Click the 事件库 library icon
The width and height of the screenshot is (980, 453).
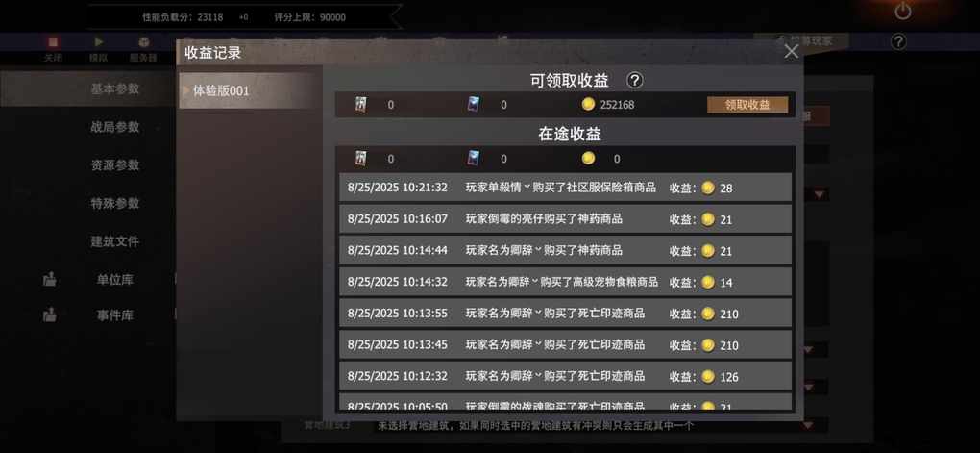(49, 315)
